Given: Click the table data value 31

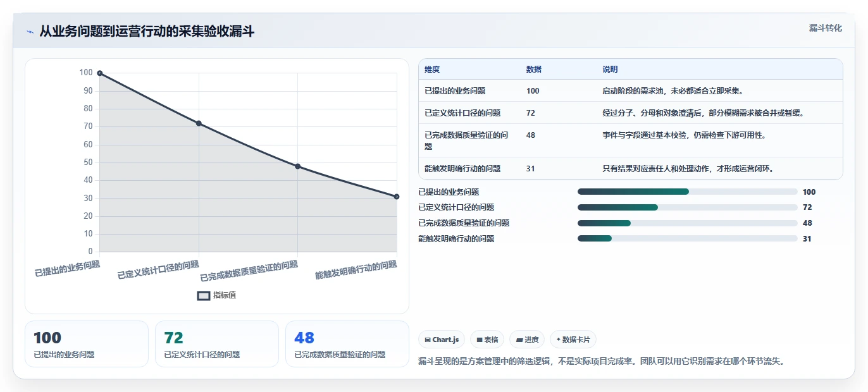Looking at the screenshot, I should (x=531, y=169).
